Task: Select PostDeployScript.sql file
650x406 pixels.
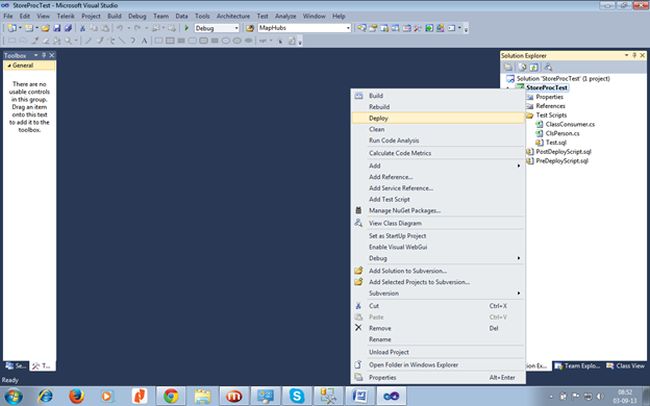Action: tap(563, 151)
